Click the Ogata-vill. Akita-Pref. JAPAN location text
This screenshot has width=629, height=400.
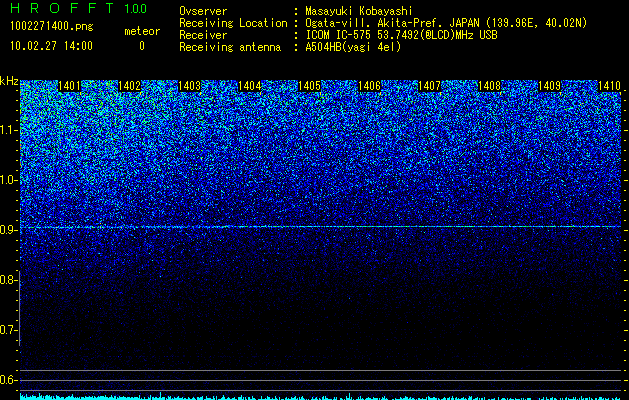[446, 23]
